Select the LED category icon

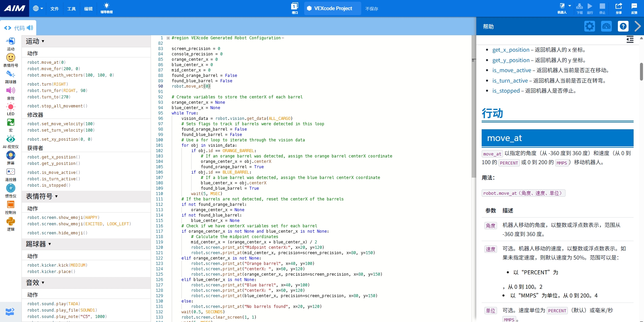(x=11, y=109)
